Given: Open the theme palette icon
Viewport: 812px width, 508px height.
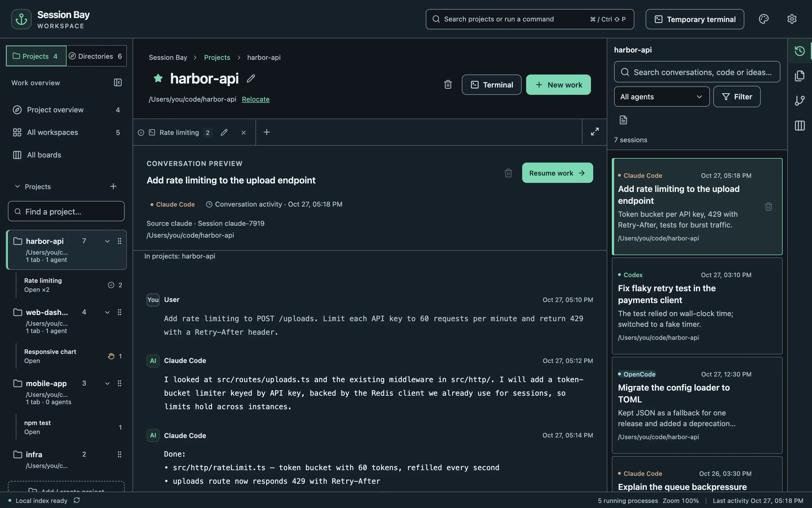Looking at the screenshot, I should point(763,19).
